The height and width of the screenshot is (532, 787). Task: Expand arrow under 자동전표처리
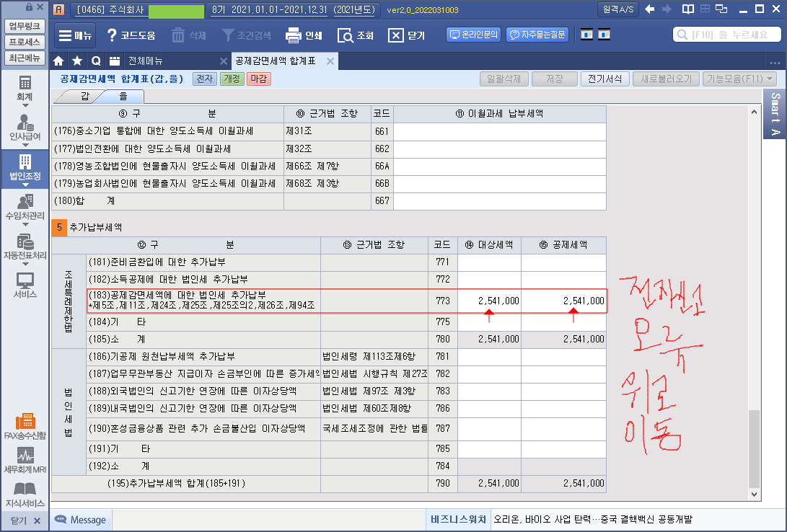coord(25,265)
